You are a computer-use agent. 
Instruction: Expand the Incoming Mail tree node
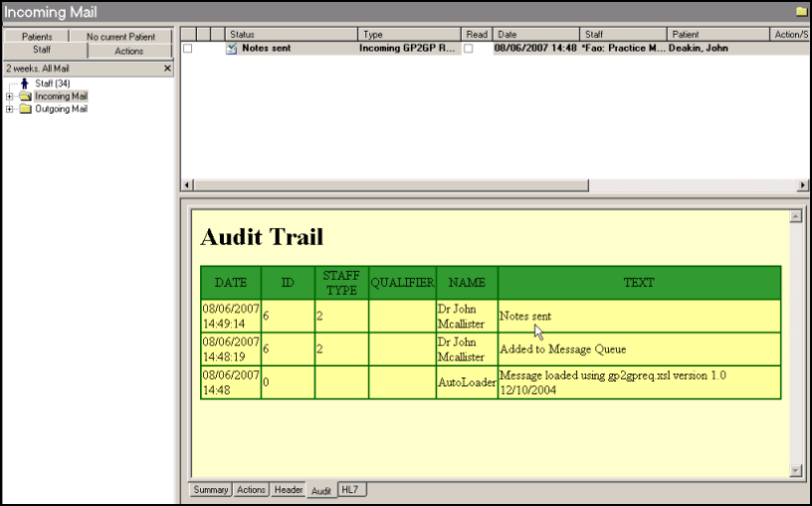tap(10, 97)
